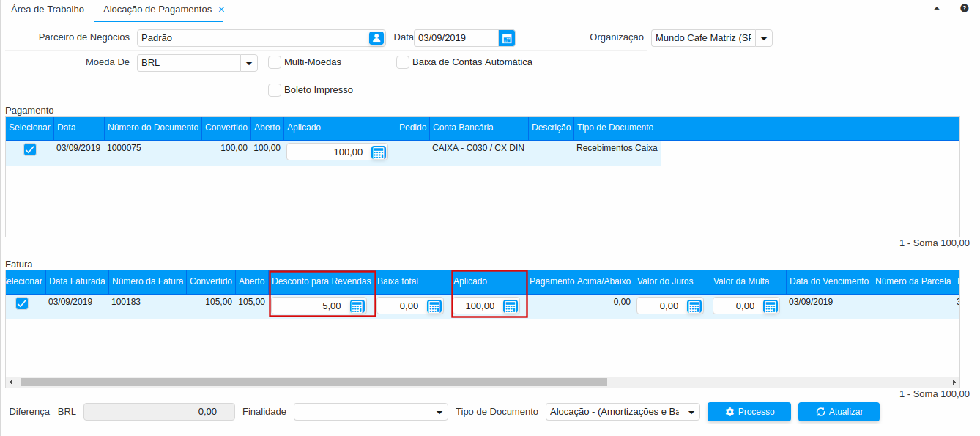Open calculator for Baixa total field
Image resolution: width=980 pixels, height=436 pixels.
pyautogui.click(x=434, y=306)
